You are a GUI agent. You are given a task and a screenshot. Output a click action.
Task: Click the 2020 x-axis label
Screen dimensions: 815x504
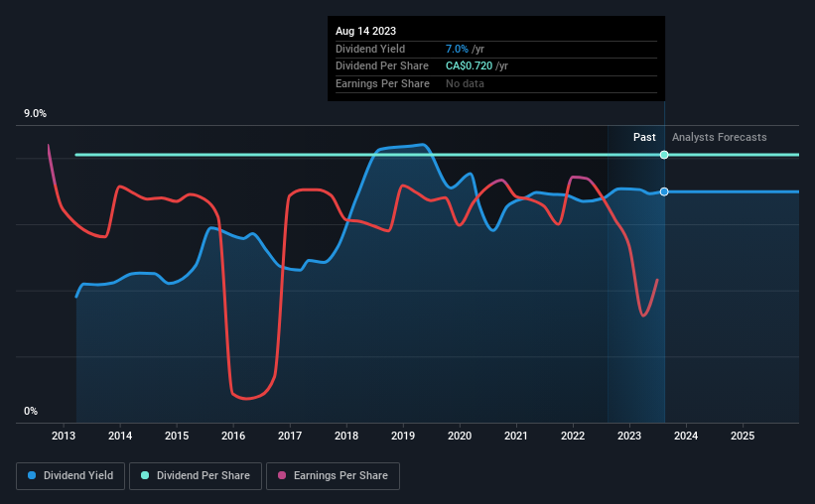tap(460, 436)
